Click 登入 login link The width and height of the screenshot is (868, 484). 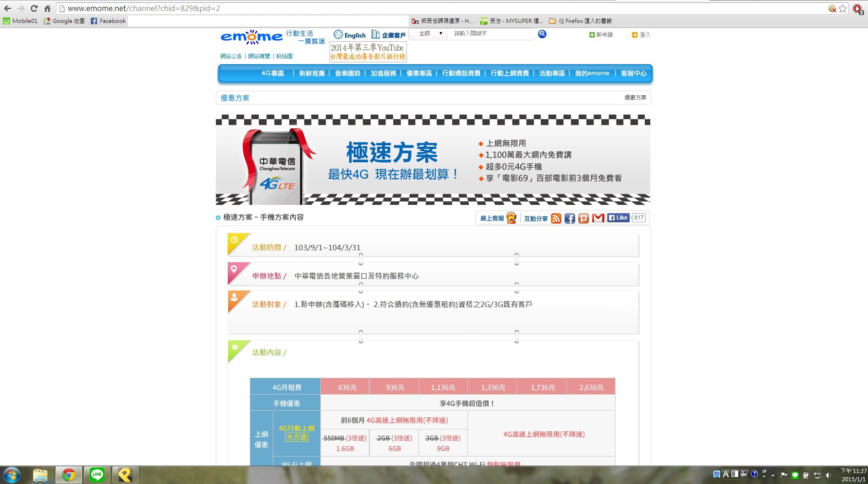[x=641, y=35]
